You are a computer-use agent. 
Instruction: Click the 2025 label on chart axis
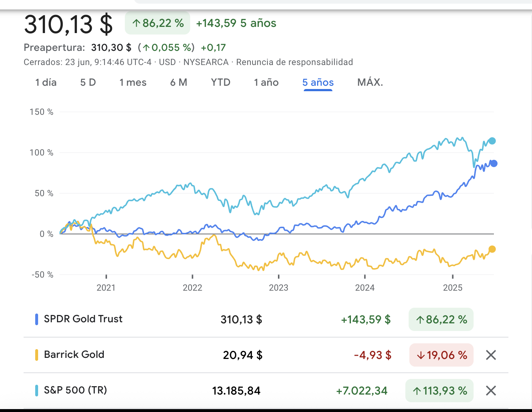pyautogui.click(x=453, y=288)
